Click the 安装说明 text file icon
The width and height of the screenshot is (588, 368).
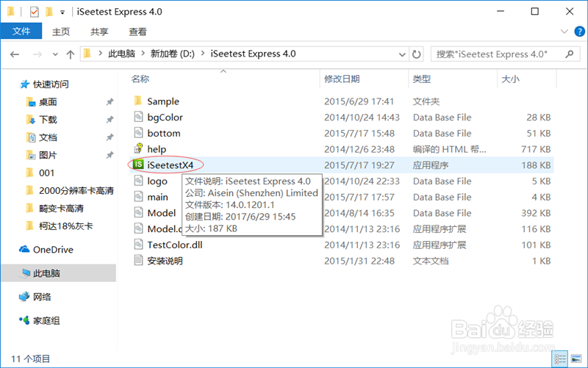(138, 260)
